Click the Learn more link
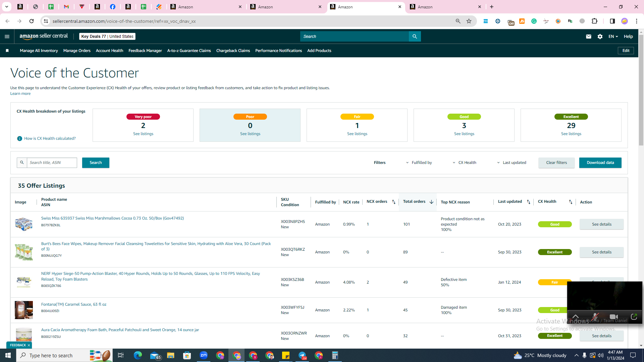The height and width of the screenshot is (362, 644). (x=20, y=94)
